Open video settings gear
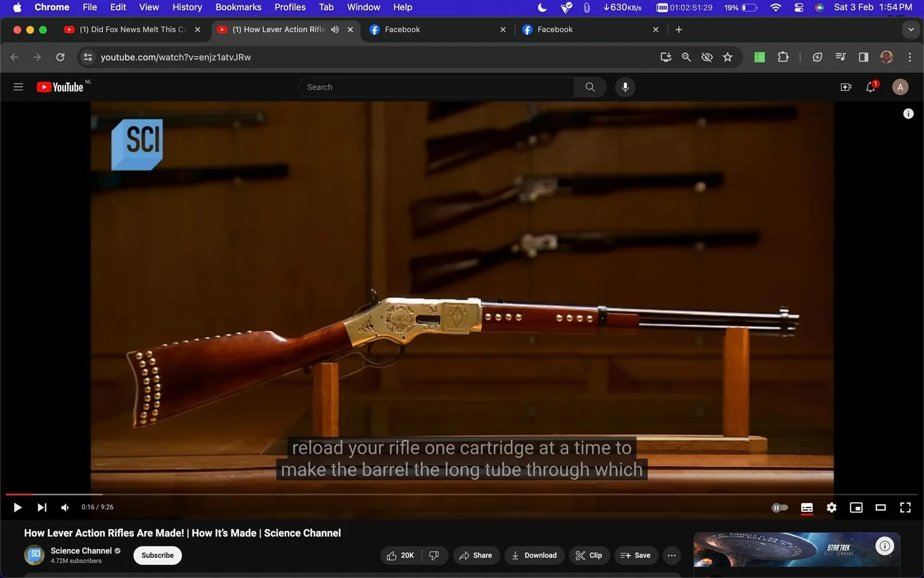Screen dimensions: 924x578 [x=831, y=508]
